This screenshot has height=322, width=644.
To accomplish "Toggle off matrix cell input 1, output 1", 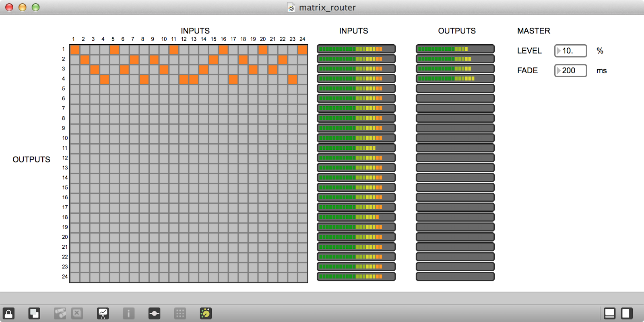I will pos(75,50).
